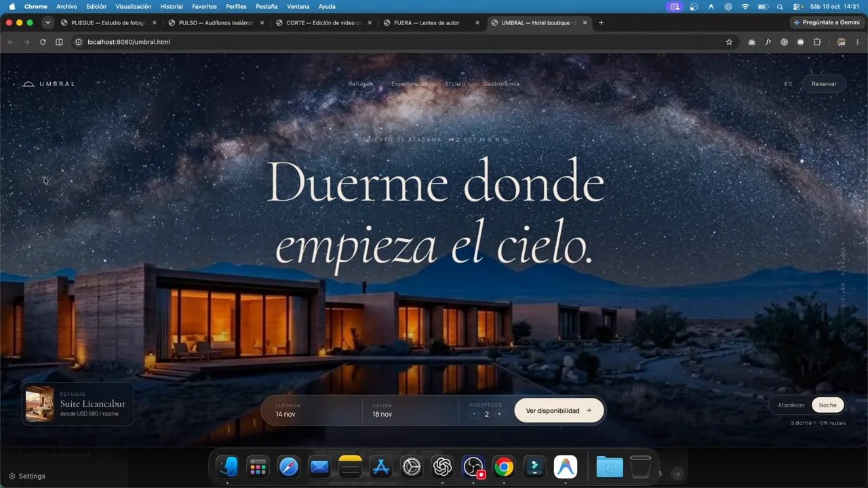Switch to the PLIEGUE tab
Image resolution: width=868 pixels, height=488 pixels.
pyautogui.click(x=108, y=22)
